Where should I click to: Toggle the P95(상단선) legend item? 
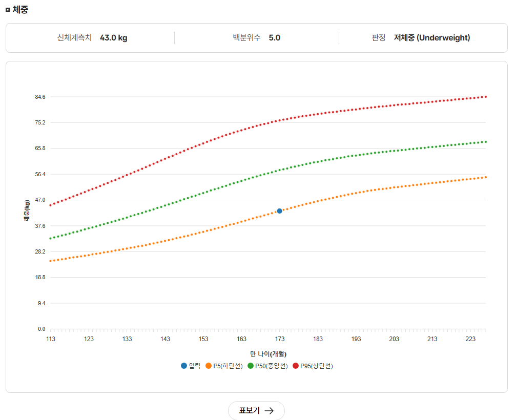coord(313,366)
